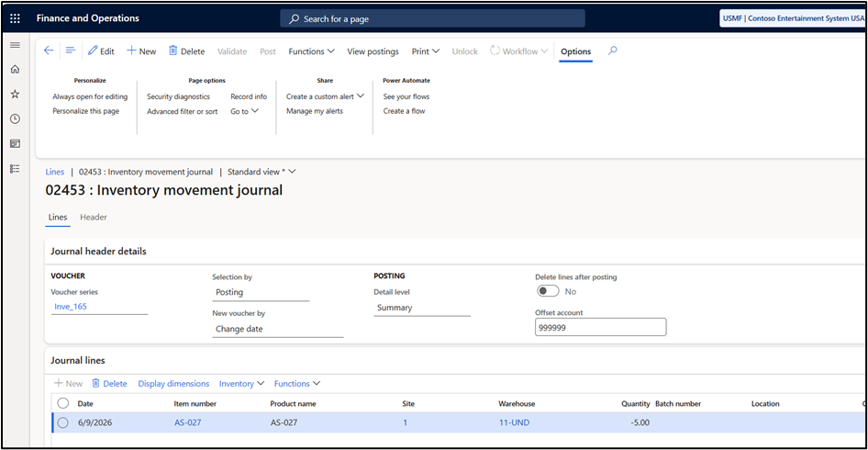Screen dimensions: 868x450
Task: Open the Inve_165 voucher series link
Action: click(x=71, y=307)
